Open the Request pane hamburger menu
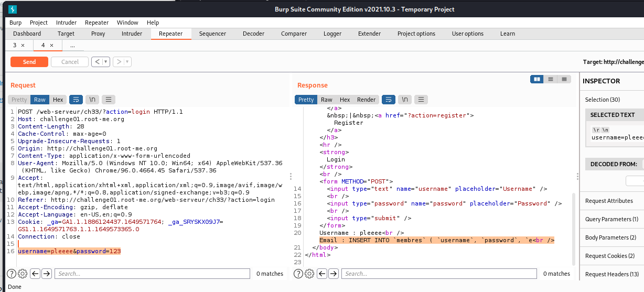 pos(109,100)
